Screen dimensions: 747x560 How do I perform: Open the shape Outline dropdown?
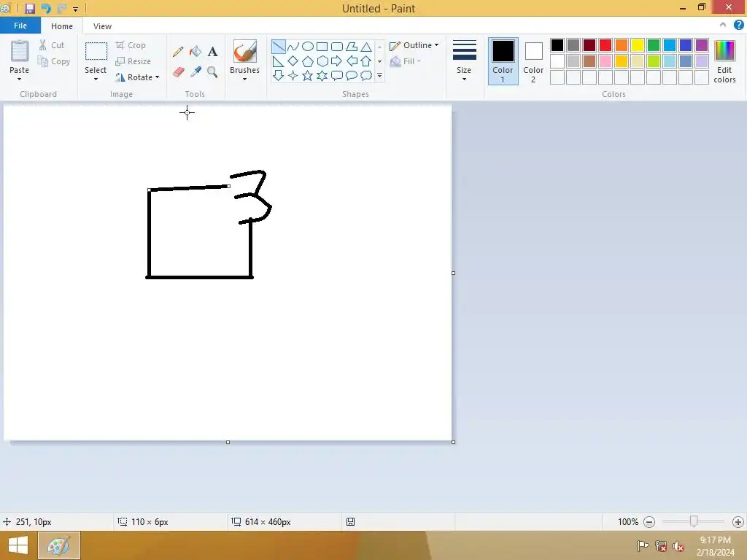tap(414, 45)
